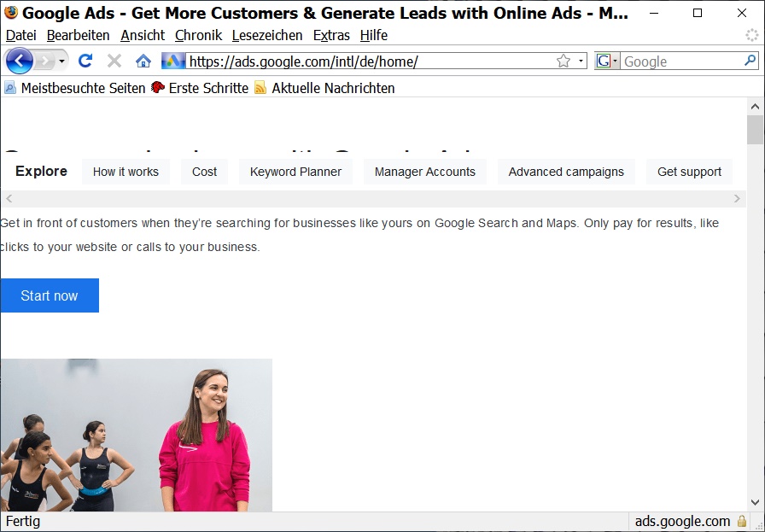Click the search magnifier icon
765x532 pixels.
tap(750, 61)
